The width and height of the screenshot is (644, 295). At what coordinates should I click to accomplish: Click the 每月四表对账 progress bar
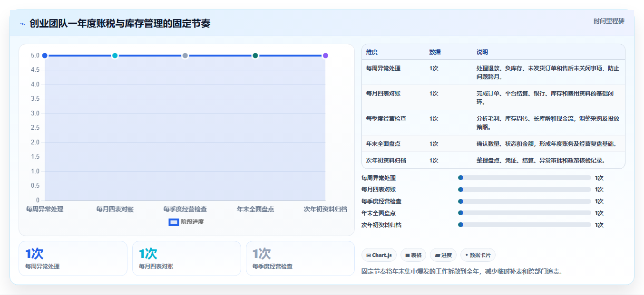(525, 190)
